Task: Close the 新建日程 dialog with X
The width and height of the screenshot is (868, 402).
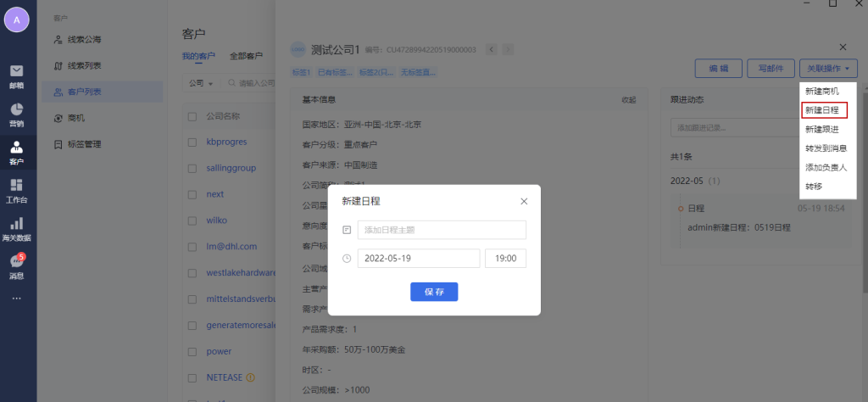Action: click(524, 201)
